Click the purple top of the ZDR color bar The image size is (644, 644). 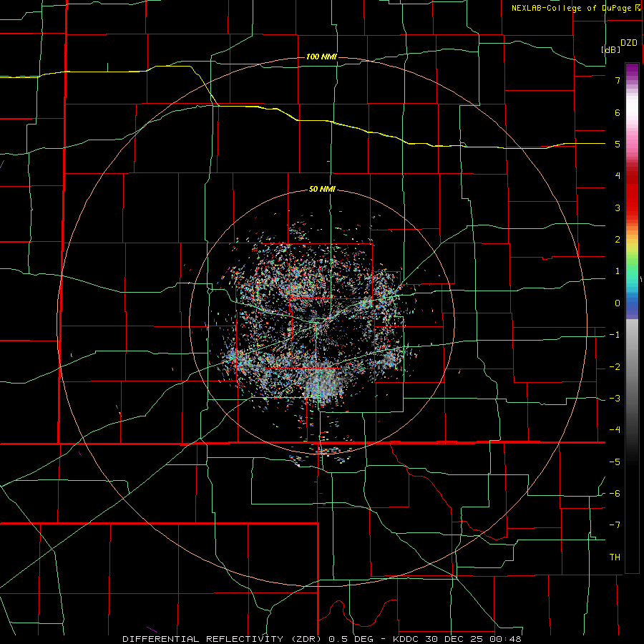pos(632,71)
